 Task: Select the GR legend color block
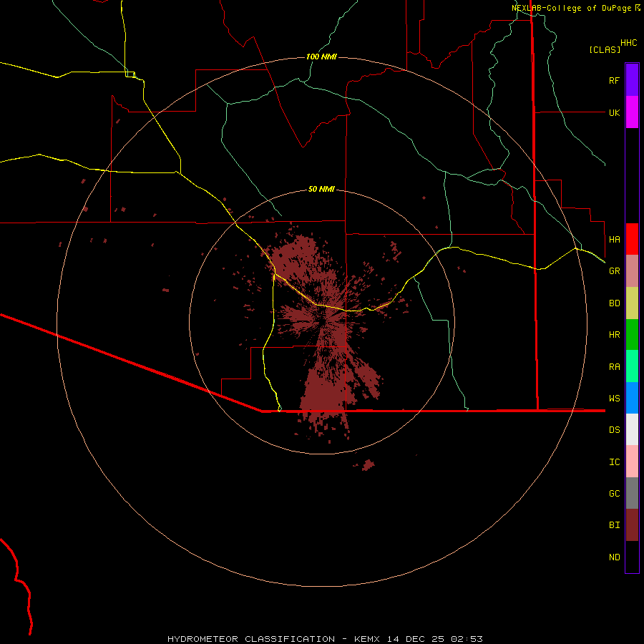click(632, 271)
